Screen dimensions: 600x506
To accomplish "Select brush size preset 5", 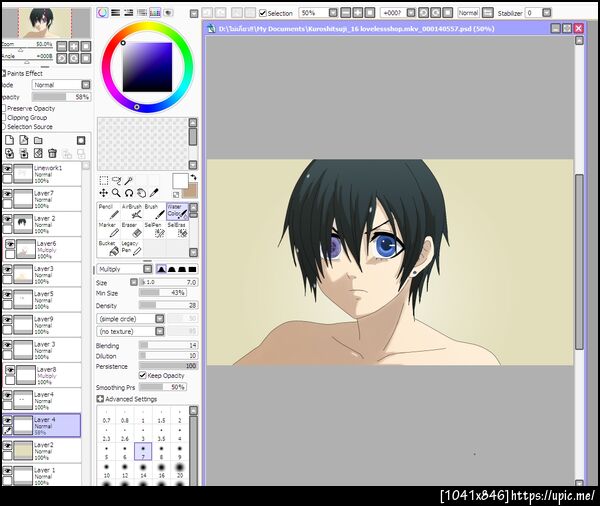I will pos(106,452).
